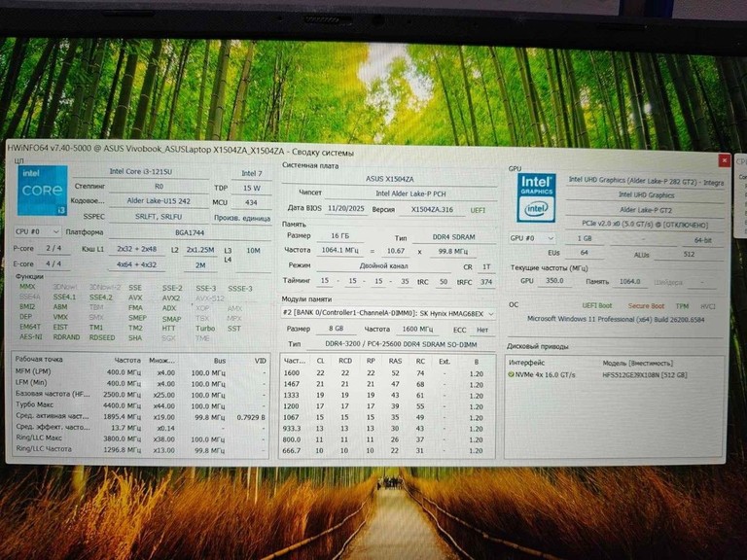Click GPU memory 1 GB value
This screenshot has width=747, height=560.
coord(584,238)
